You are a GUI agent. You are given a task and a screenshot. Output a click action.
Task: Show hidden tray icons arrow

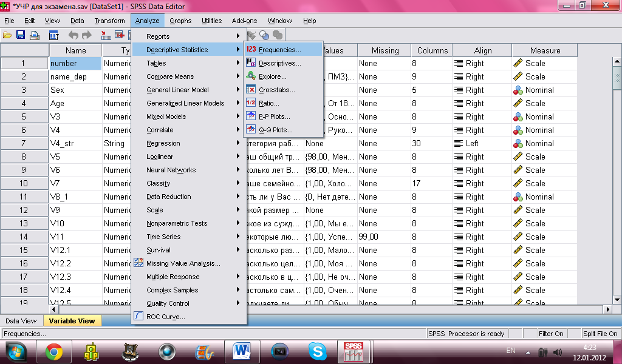point(528,352)
